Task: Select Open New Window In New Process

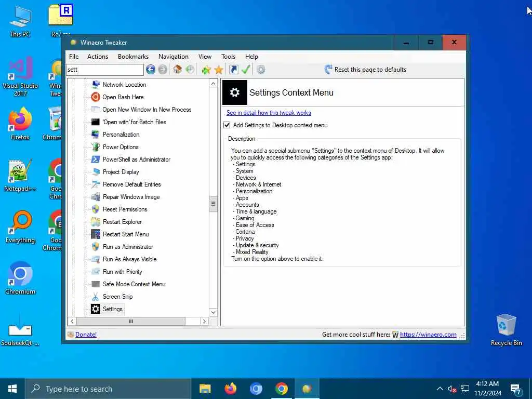Action: pos(147,110)
